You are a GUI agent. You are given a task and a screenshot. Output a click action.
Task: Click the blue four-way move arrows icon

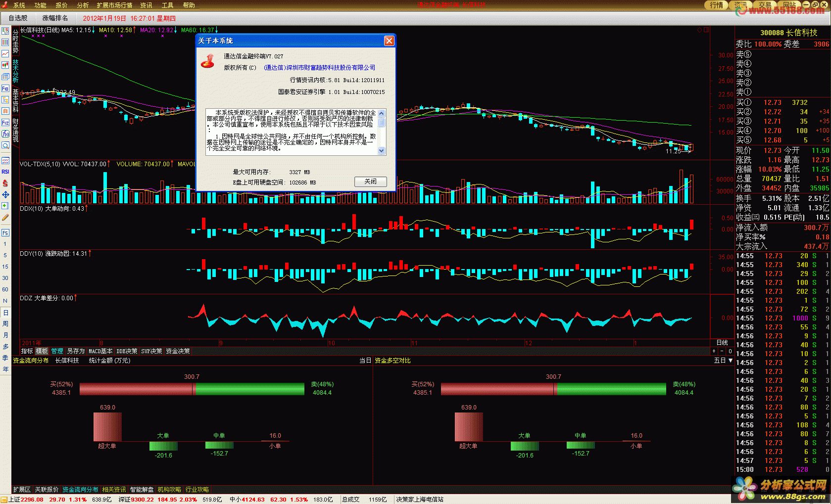click(x=5, y=194)
